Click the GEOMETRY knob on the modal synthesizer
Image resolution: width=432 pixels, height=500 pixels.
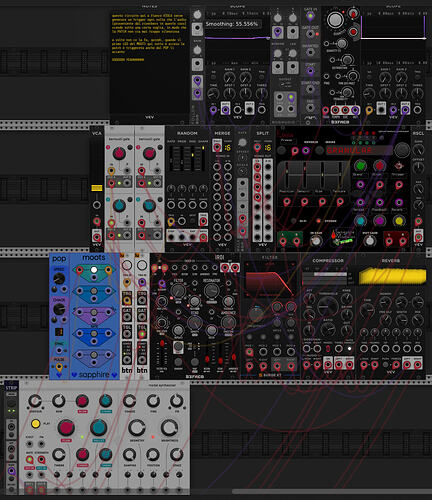137,427
